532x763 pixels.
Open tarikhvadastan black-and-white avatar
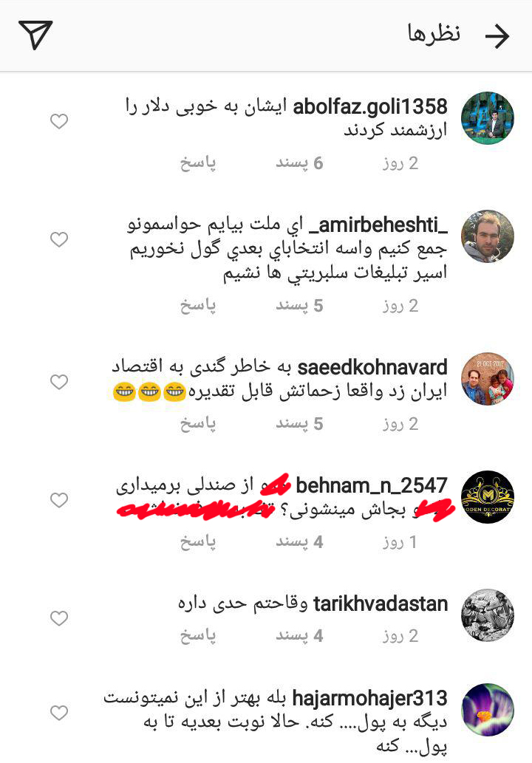[x=487, y=615]
